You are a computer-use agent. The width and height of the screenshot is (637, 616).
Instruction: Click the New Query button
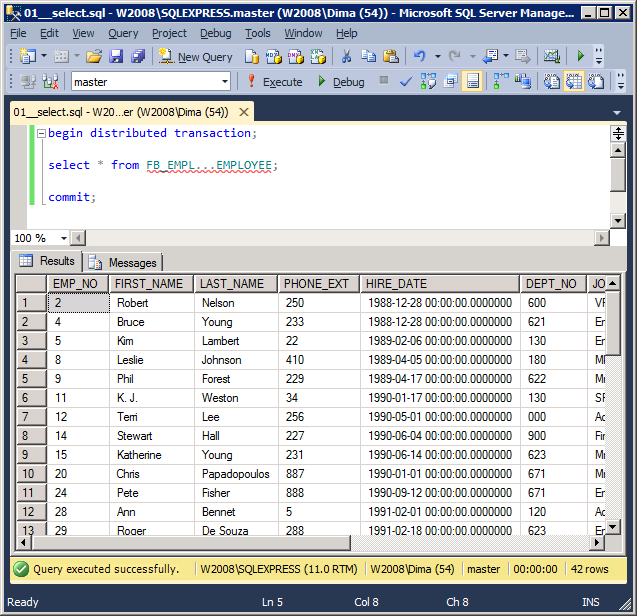(x=195, y=57)
